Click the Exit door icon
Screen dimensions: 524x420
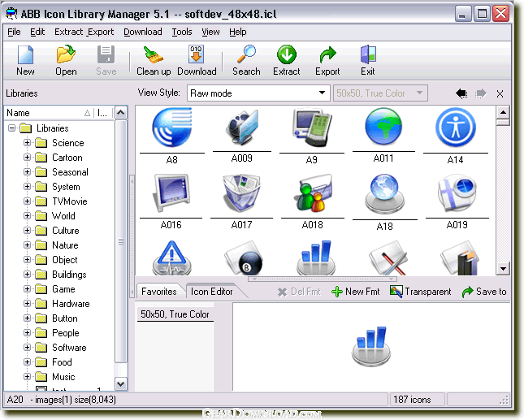click(x=367, y=55)
